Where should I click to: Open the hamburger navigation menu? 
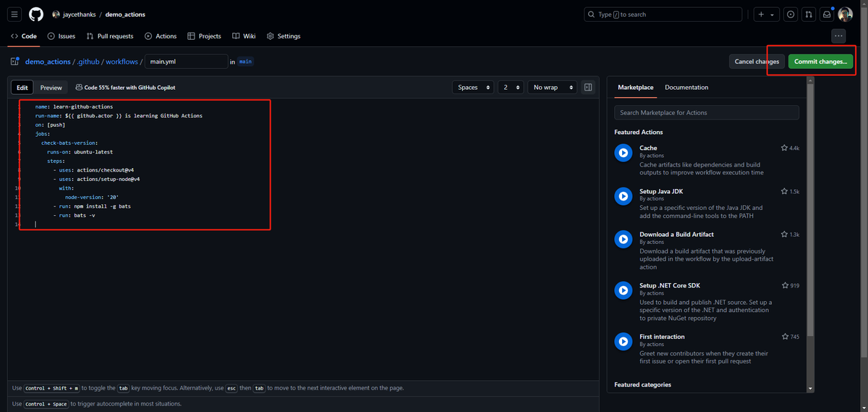pos(16,14)
